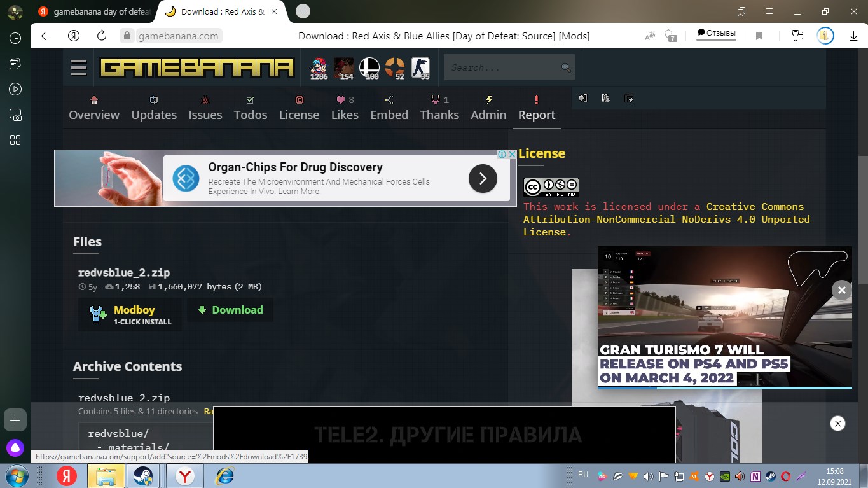
Task: Switch the RU language indicator
Action: coord(583,475)
